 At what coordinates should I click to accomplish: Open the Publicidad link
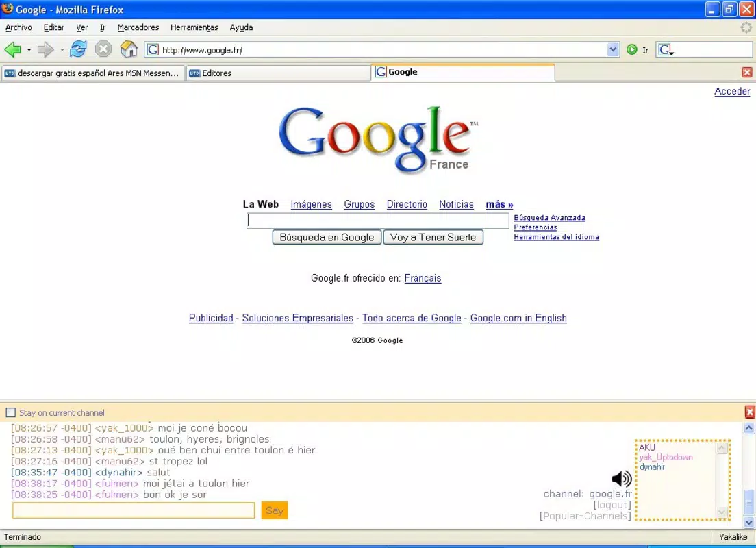pos(211,318)
